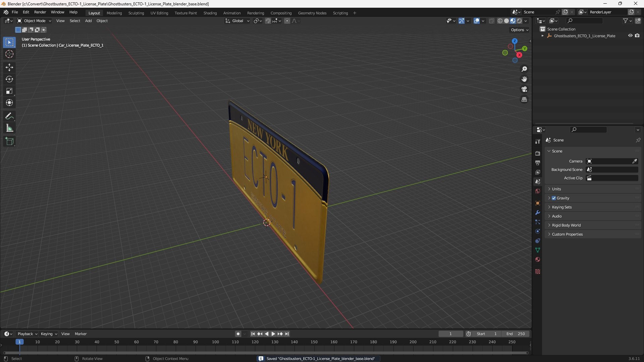Screen dimensions: 644x362
Task: Open the Object Mode dropdown
Action: click(34, 21)
